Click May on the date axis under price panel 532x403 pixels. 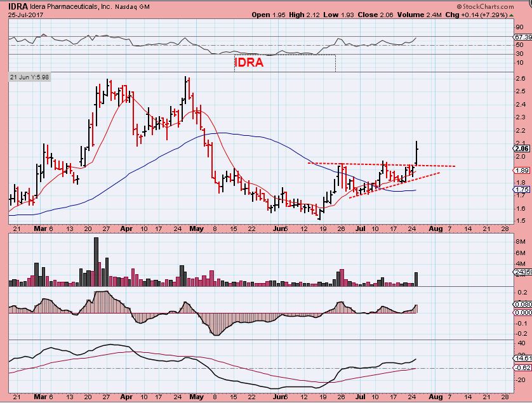pyautogui.click(x=196, y=229)
